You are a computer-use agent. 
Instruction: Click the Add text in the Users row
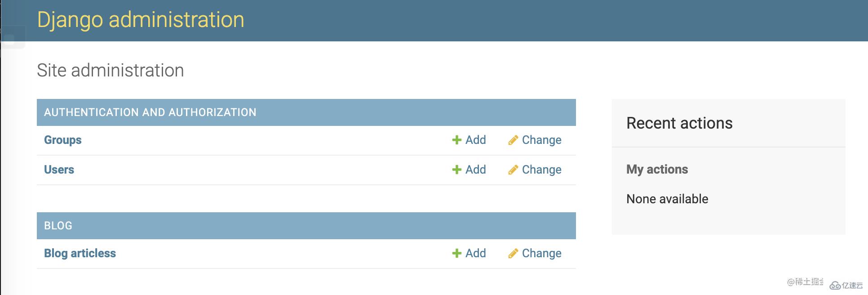[475, 170]
